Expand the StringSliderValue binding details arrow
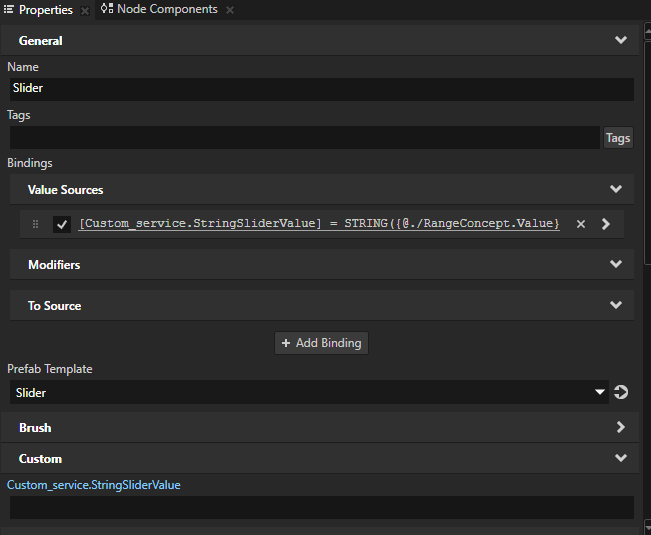 point(606,224)
